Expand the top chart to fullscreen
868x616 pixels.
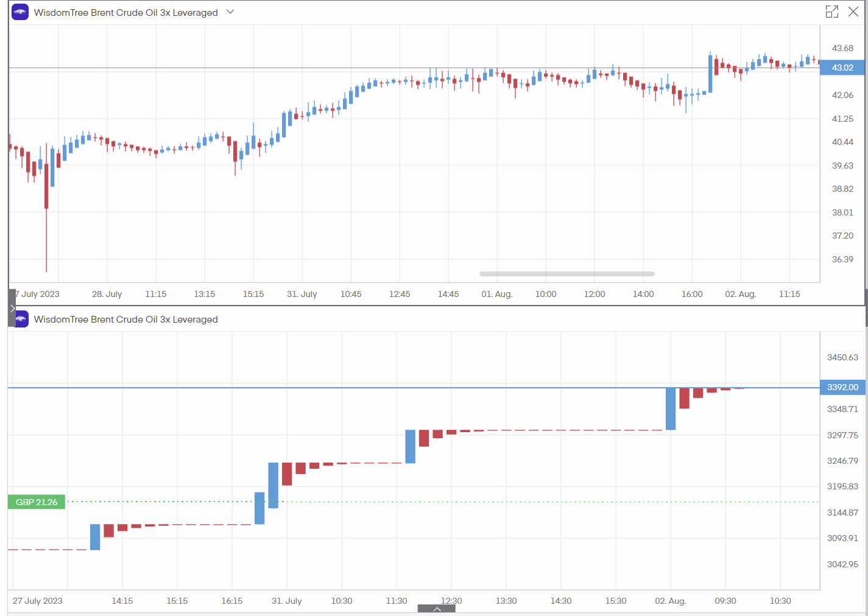[832, 12]
